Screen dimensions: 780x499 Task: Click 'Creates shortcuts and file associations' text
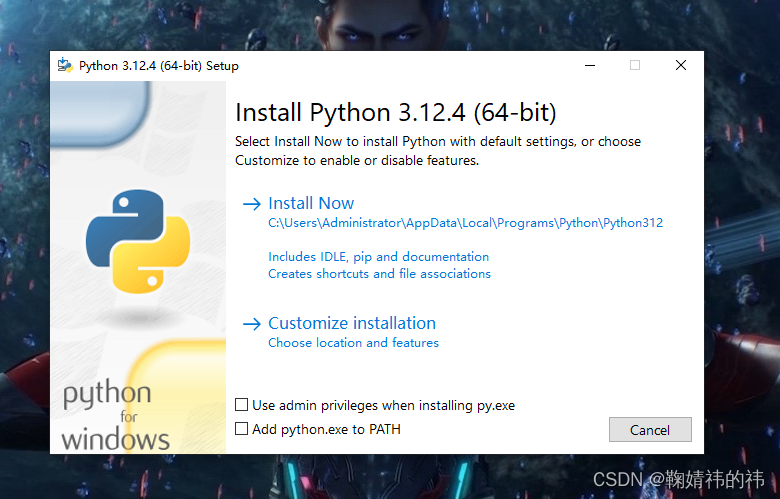(380, 274)
